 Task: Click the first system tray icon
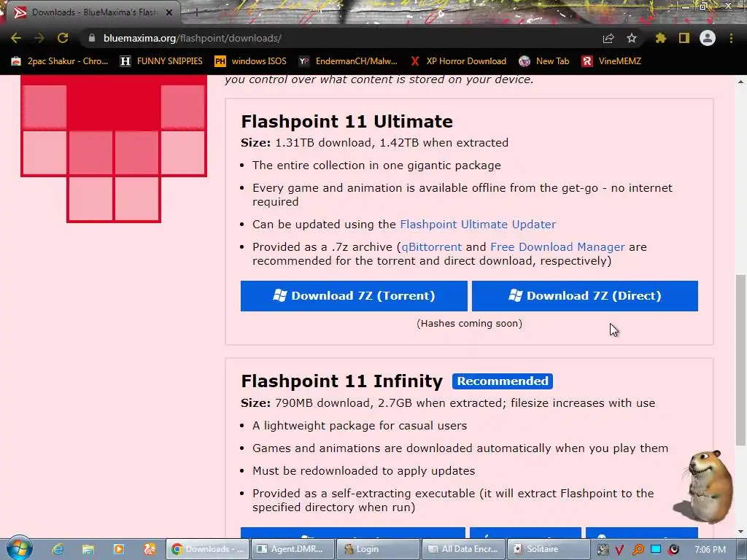point(603,550)
